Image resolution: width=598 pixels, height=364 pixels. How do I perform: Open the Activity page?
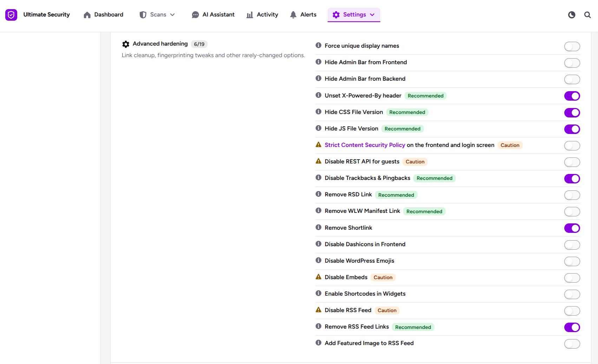tap(262, 15)
